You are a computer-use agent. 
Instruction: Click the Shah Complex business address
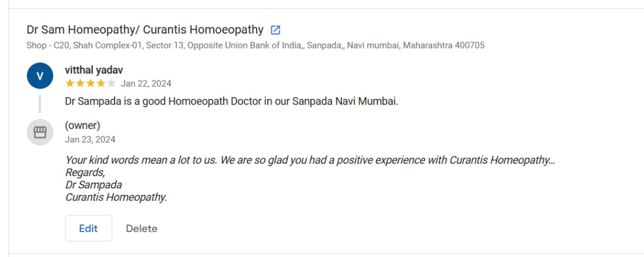(x=255, y=45)
